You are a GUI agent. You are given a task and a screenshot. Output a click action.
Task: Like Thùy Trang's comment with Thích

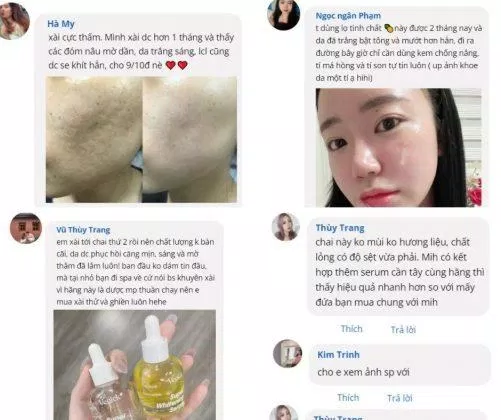351,329
